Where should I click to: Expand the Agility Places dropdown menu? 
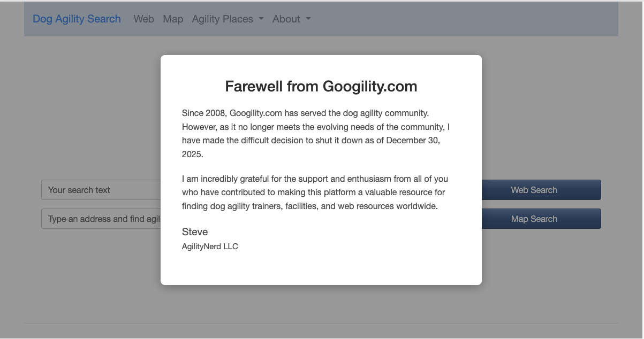pyautogui.click(x=223, y=19)
